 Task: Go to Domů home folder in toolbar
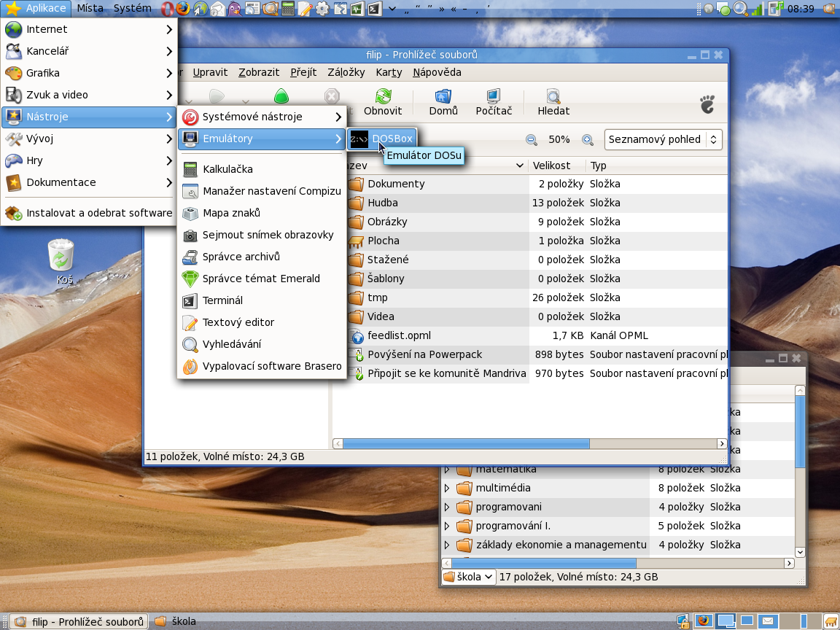pyautogui.click(x=443, y=102)
